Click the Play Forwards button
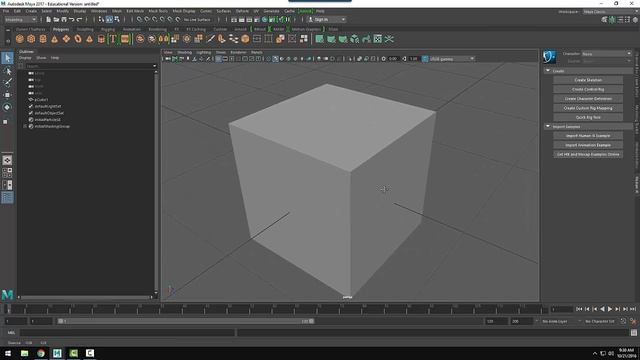The width and height of the screenshot is (640, 360). [610, 309]
